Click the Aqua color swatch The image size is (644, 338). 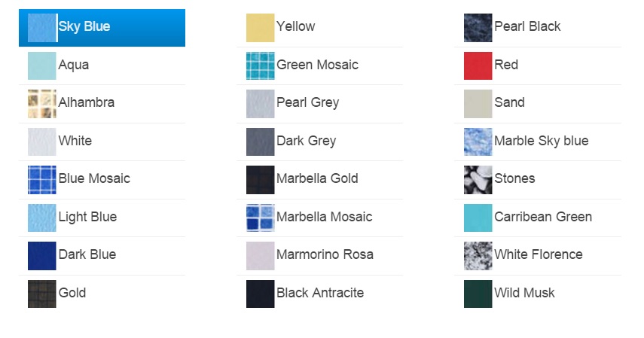point(42,65)
